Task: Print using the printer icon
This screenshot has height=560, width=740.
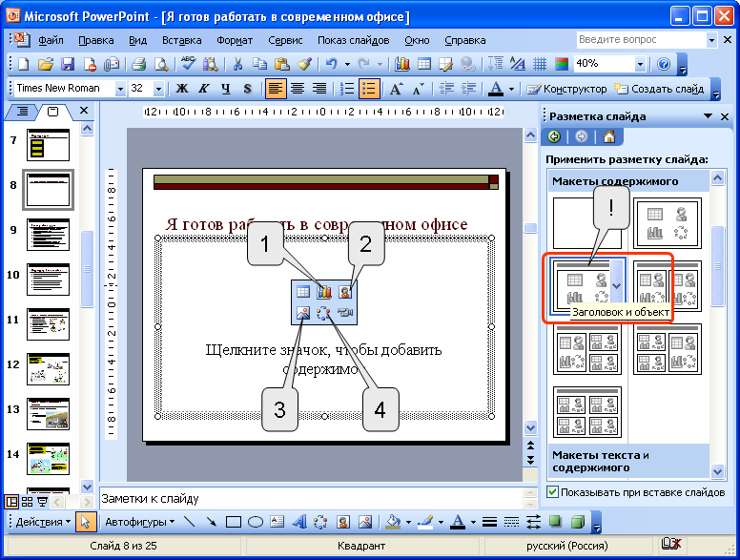Action: [139, 64]
